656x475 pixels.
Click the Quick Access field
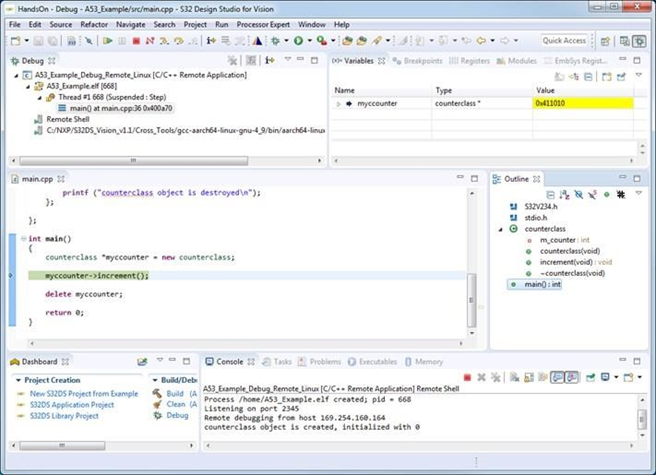click(x=564, y=41)
